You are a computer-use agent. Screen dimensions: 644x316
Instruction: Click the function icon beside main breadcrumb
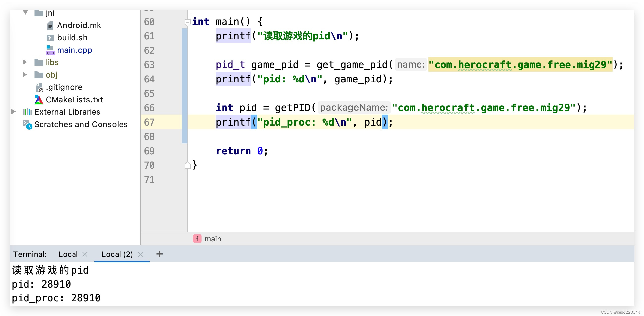coord(197,239)
